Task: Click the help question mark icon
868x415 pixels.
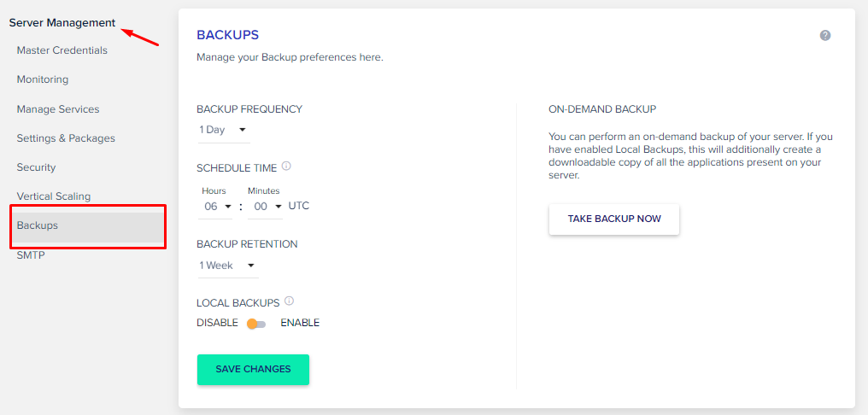Action: tap(824, 35)
